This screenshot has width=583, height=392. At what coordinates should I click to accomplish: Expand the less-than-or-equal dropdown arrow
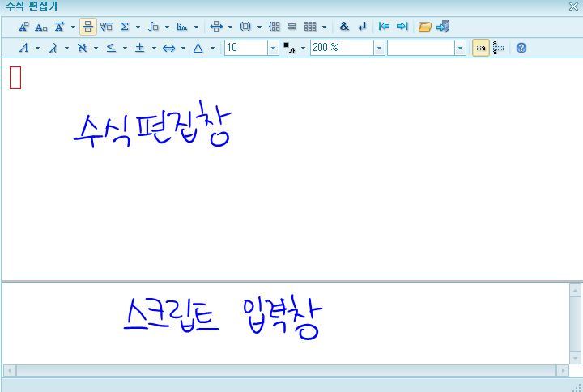coord(125,48)
